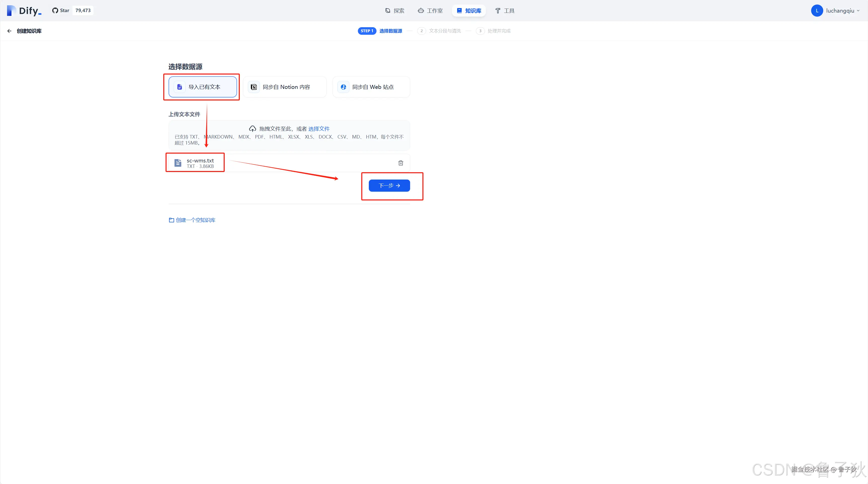The height and width of the screenshot is (484, 868).
Task: Click the GitHub Star icon
Action: tap(55, 11)
